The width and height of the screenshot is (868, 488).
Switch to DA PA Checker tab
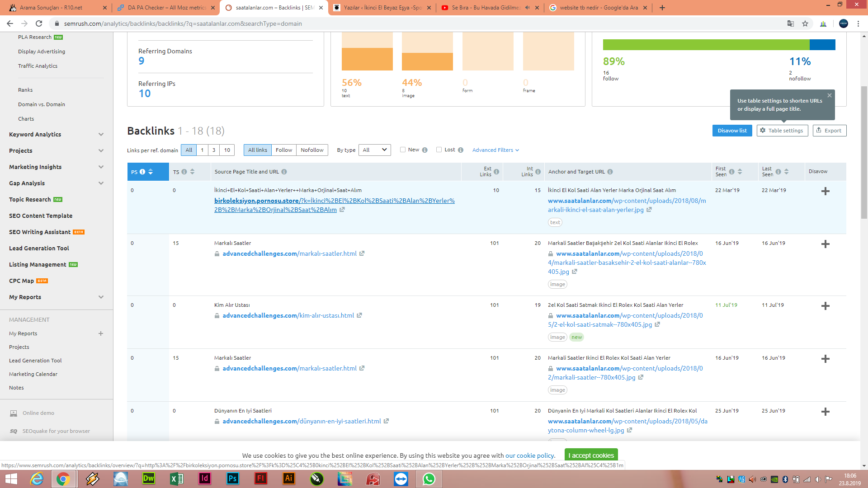click(165, 8)
